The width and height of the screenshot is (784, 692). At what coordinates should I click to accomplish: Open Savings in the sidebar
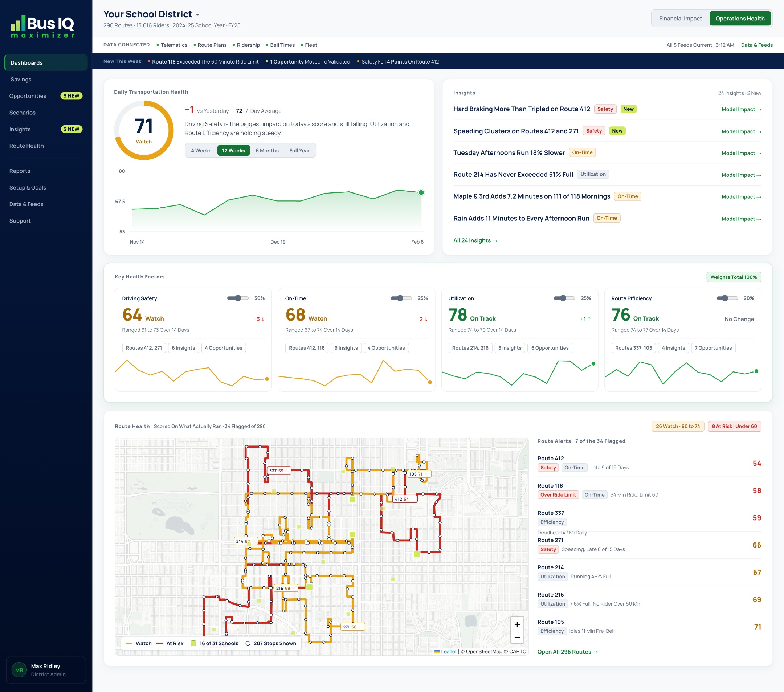[x=46, y=80]
